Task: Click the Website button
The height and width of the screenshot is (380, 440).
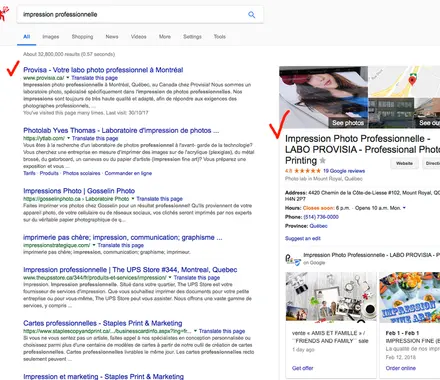Action: pos(404,163)
